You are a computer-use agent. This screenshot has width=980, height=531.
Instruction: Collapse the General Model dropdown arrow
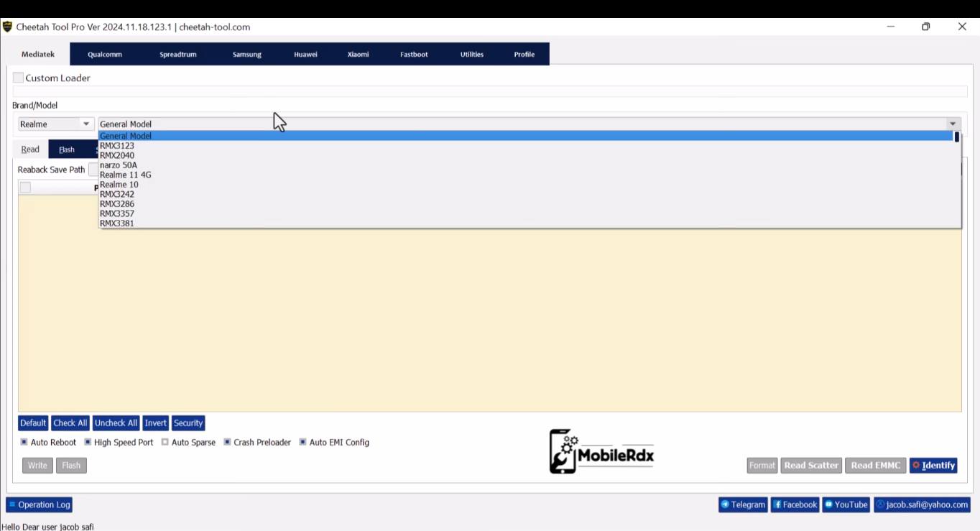(953, 124)
